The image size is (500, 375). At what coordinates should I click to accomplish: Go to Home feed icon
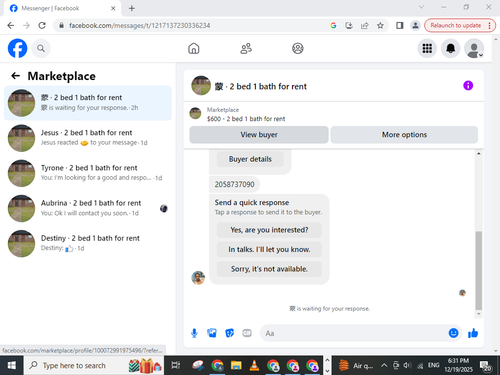(194, 49)
